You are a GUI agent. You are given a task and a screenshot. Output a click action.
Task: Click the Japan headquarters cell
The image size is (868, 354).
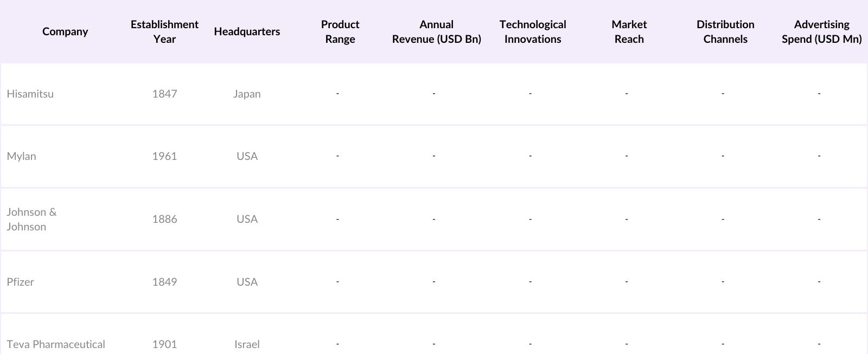(x=247, y=94)
